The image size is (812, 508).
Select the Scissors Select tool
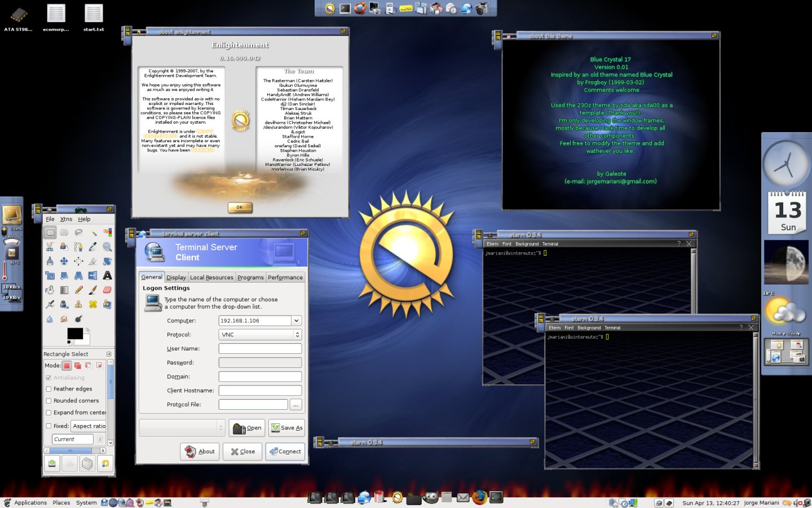coord(50,247)
